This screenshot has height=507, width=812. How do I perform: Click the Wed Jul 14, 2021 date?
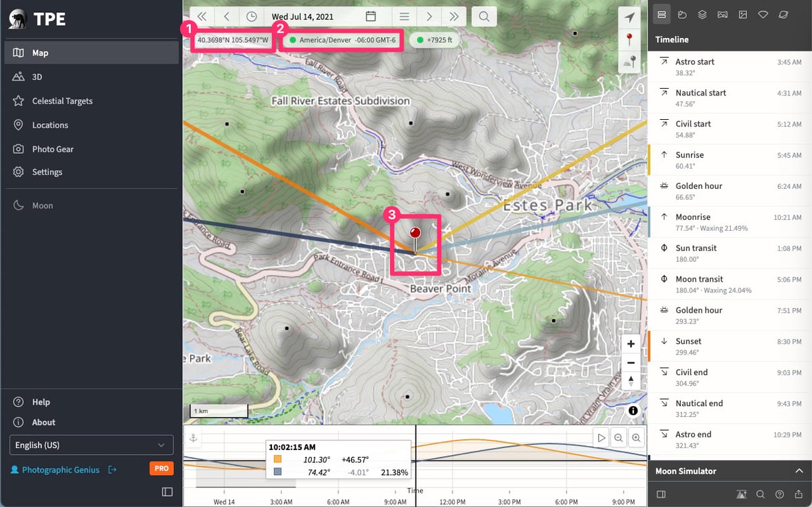click(x=302, y=16)
